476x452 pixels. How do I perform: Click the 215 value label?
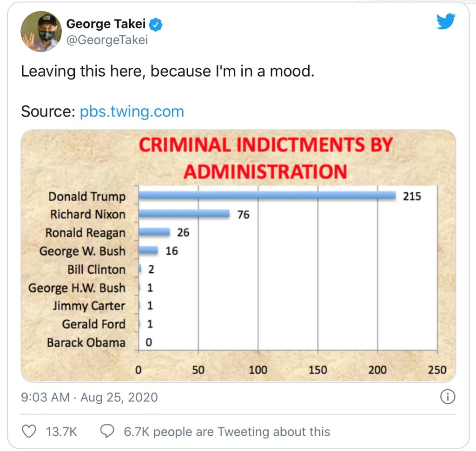[x=411, y=196]
